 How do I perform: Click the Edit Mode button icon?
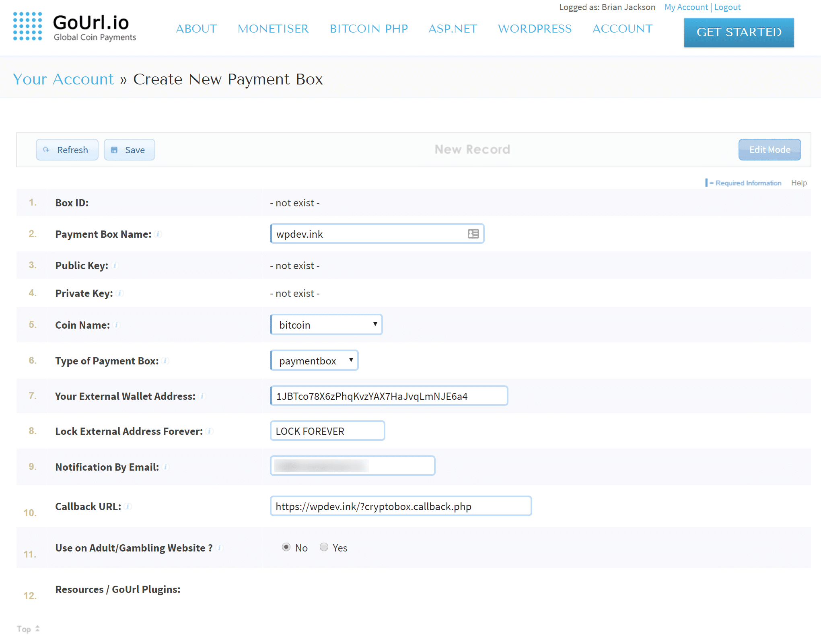pos(769,149)
